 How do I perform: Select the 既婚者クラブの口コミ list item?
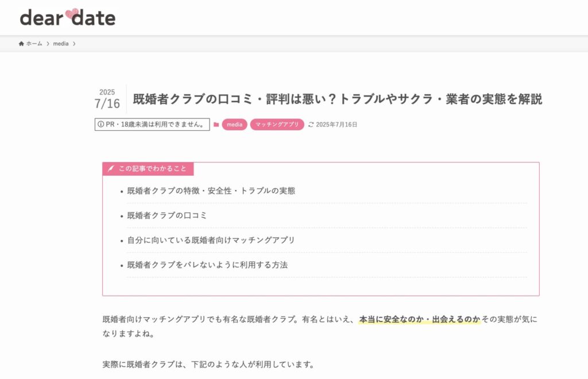pyautogui.click(x=167, y=216)
